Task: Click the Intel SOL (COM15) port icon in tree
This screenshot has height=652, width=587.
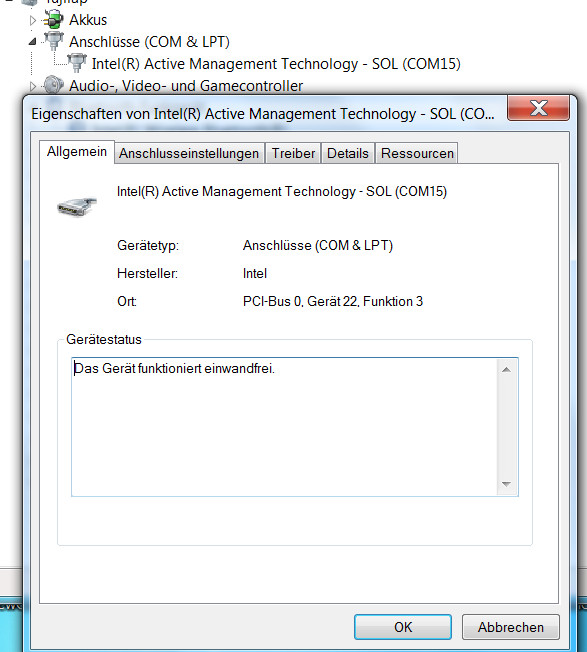Action: click(x=76, y=64)
